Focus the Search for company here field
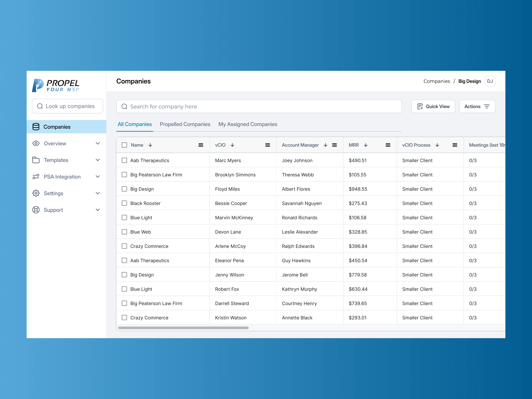 click(259, 107)
